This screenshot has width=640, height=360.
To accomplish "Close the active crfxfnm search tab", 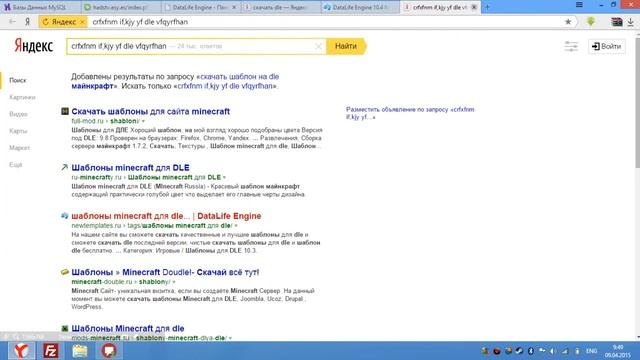I will (474, 7).
